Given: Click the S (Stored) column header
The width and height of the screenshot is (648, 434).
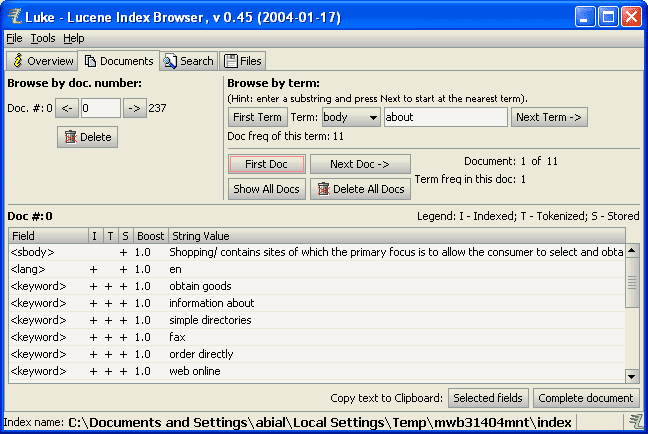Looking at the screenshot, I should point(126,236).
